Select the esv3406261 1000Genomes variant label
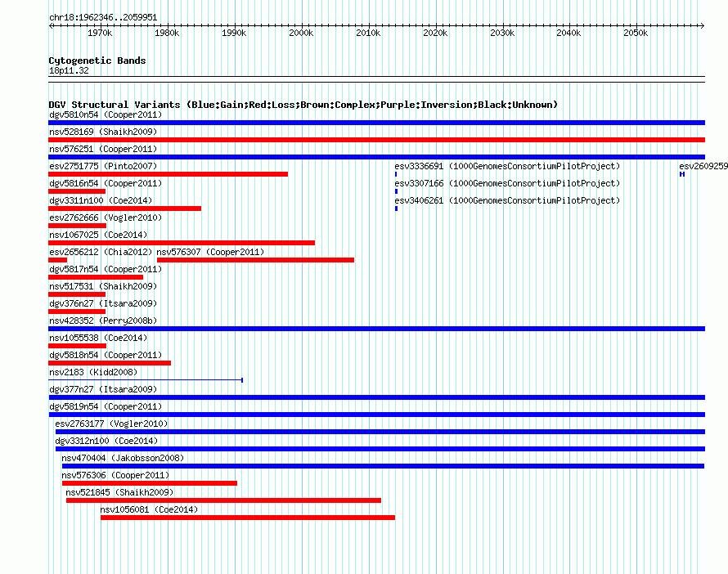The height and width of the screenshot is (574, 728). coord(507,200)
